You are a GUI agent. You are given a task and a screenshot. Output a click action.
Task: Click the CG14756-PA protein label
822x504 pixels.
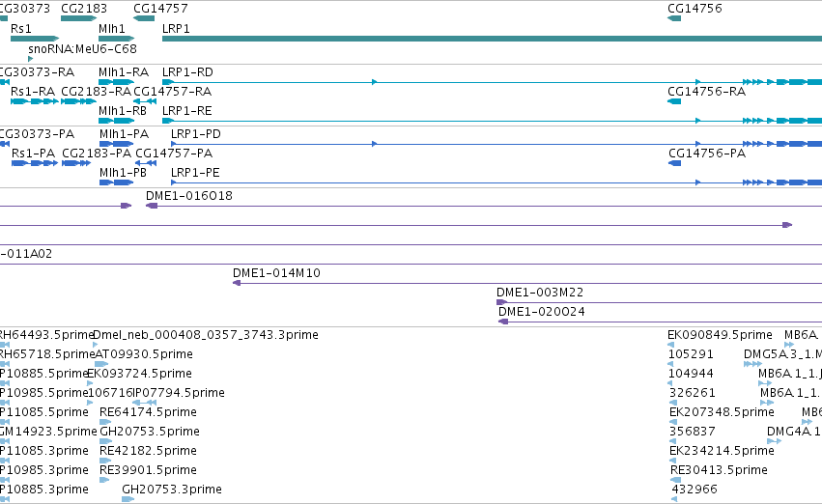[x=707, y=153]
